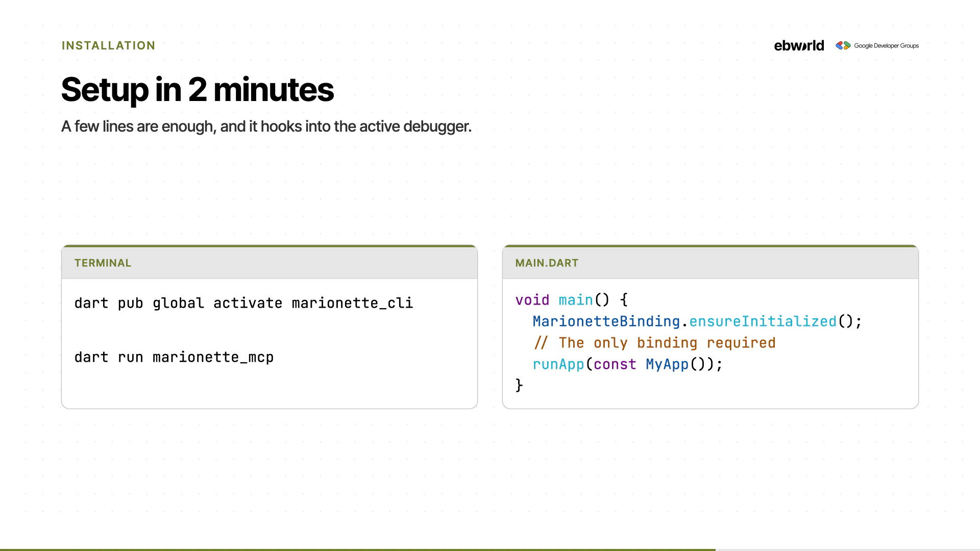Click the 'runApp(const MyApp());' line

(x=628, y=364)
